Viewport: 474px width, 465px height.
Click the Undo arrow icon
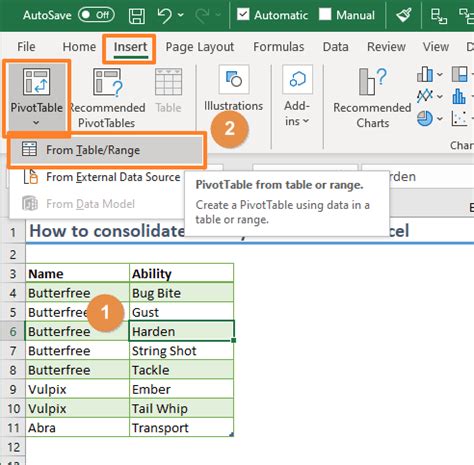[165, 15]
